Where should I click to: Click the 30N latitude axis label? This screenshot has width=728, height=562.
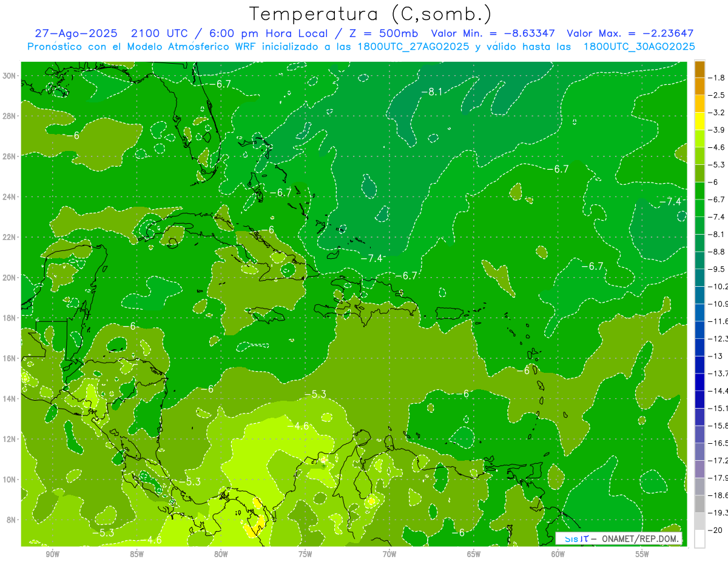(10, 76)
